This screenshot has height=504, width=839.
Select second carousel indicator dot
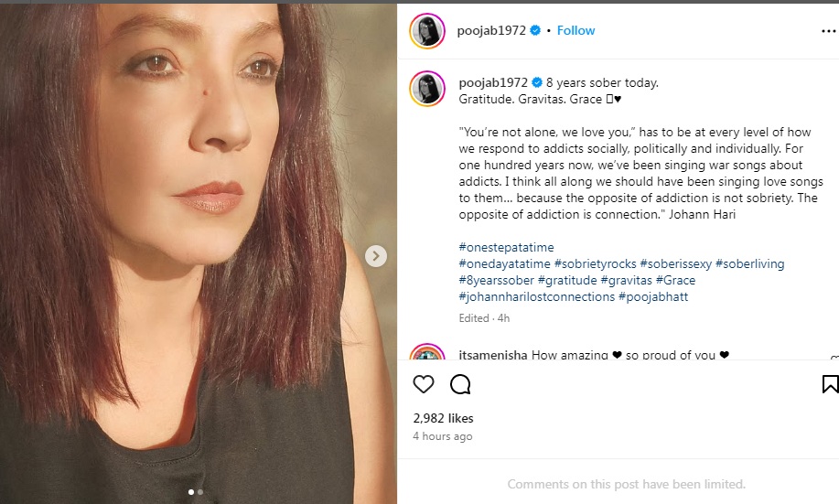(x=200, y=492)
